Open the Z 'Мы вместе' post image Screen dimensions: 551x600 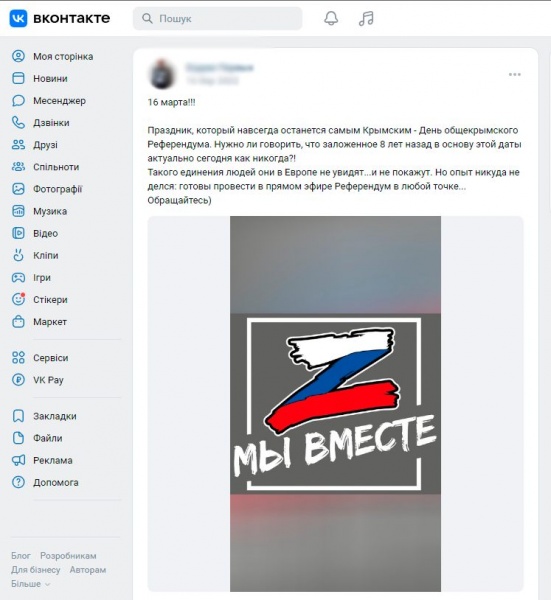tap(335, 404)
